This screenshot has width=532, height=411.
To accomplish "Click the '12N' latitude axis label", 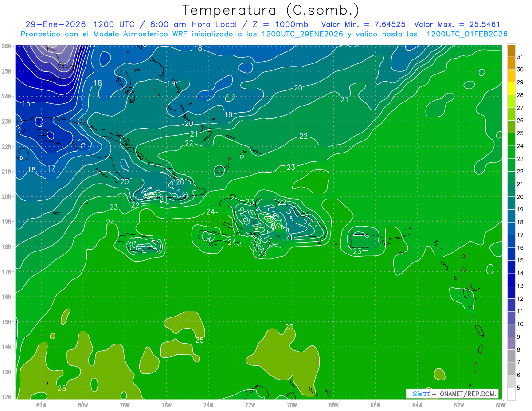I will click(x=6, y=397).
